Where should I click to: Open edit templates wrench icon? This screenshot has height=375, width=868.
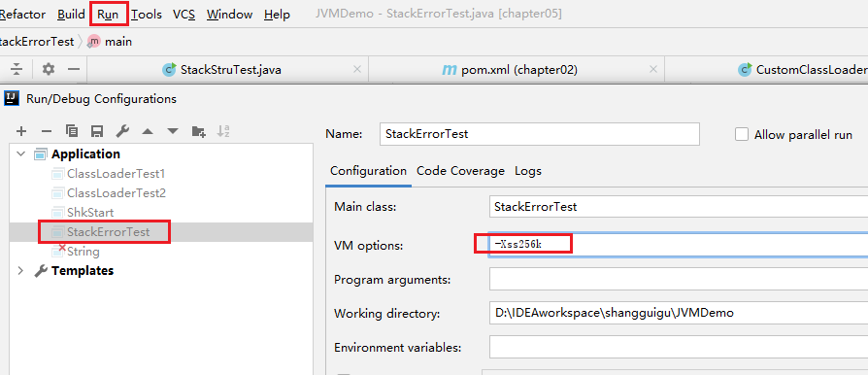(x=122, y=131)
